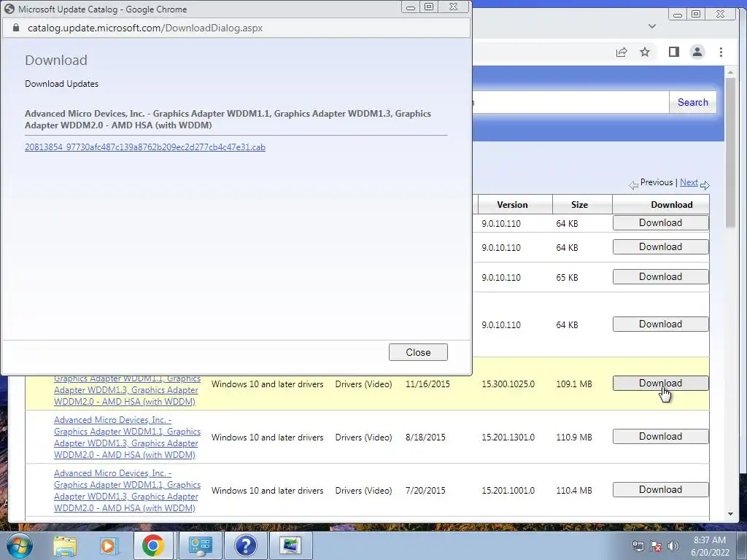Screen dimensions: 747x560
Task: Download the 15.300.1025.0 driver
Action: 660,384
